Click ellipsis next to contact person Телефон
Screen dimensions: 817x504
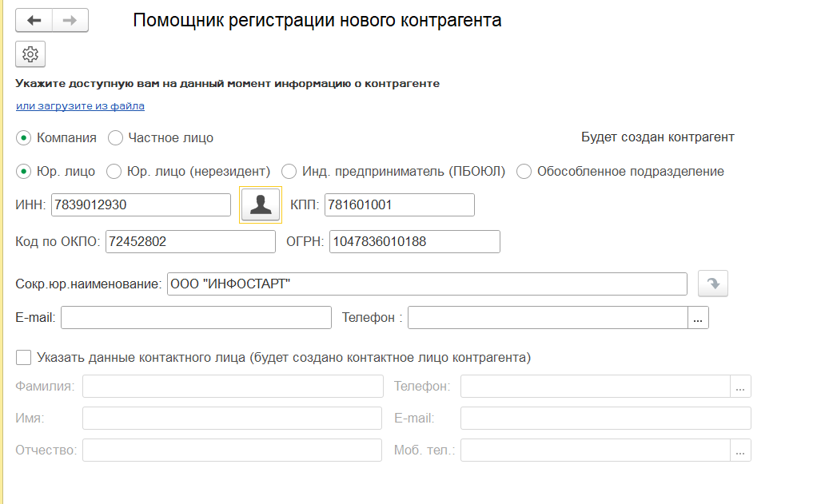tap(740, 387)
